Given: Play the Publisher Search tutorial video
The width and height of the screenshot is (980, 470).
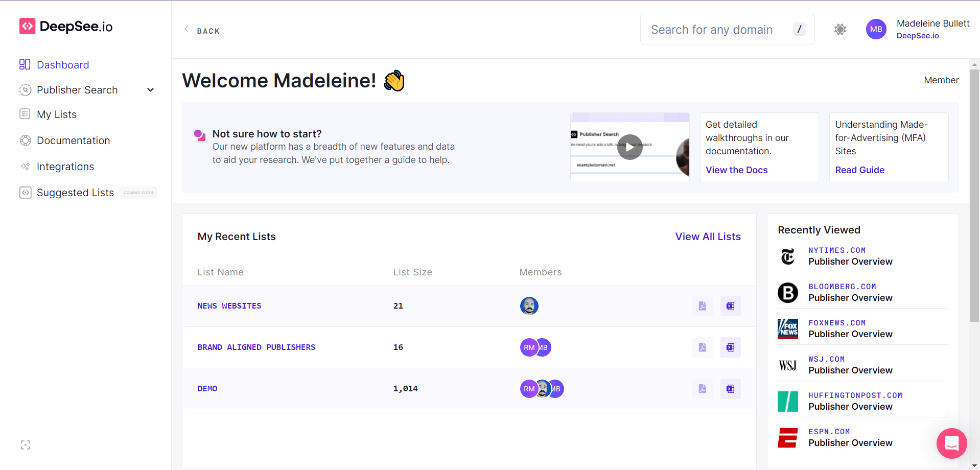Looking at the screenshot, I should click(x=629, y=147).
